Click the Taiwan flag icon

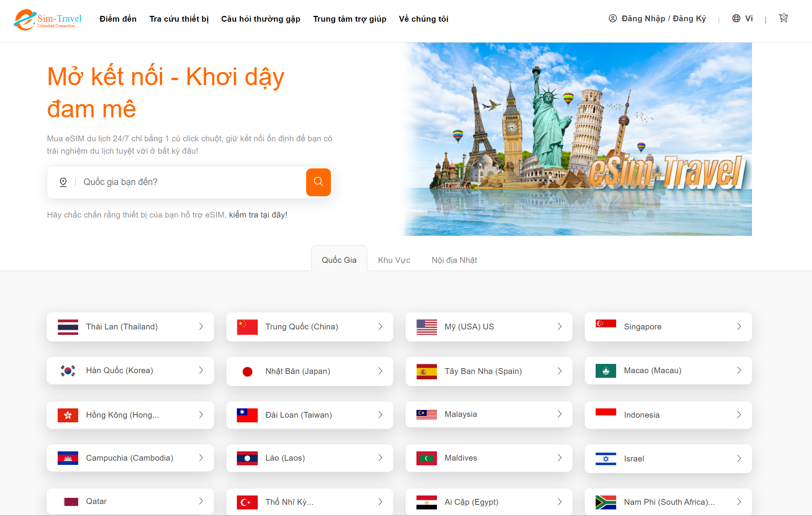pos(247,415)
